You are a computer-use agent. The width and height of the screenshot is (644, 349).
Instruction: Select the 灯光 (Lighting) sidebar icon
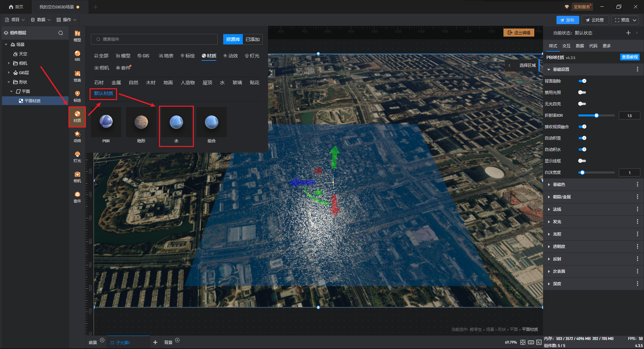(x=77, y=157)
